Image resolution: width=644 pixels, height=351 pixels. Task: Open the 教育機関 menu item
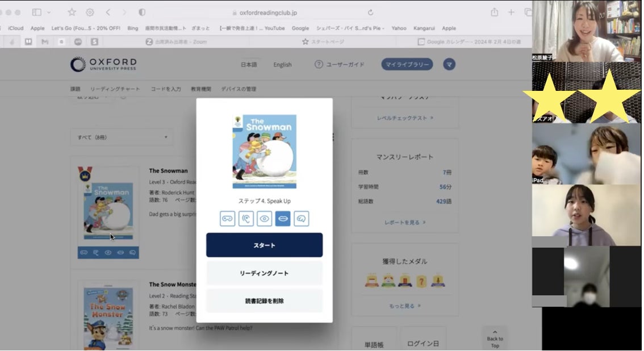coord(201,89)
